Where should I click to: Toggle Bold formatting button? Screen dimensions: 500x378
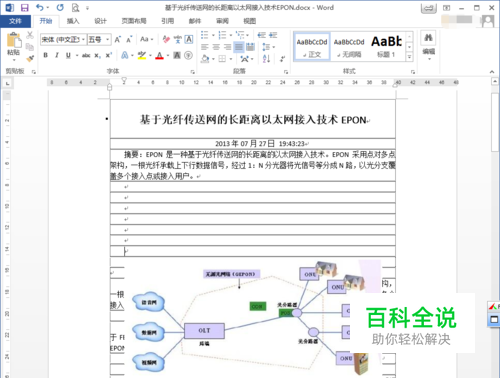[x=46, y=55]
